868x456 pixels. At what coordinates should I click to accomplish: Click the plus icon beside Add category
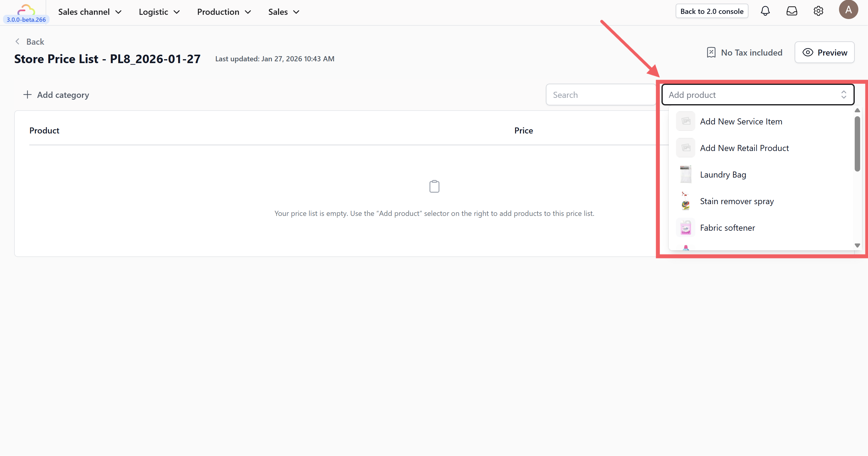pos(27,95)
